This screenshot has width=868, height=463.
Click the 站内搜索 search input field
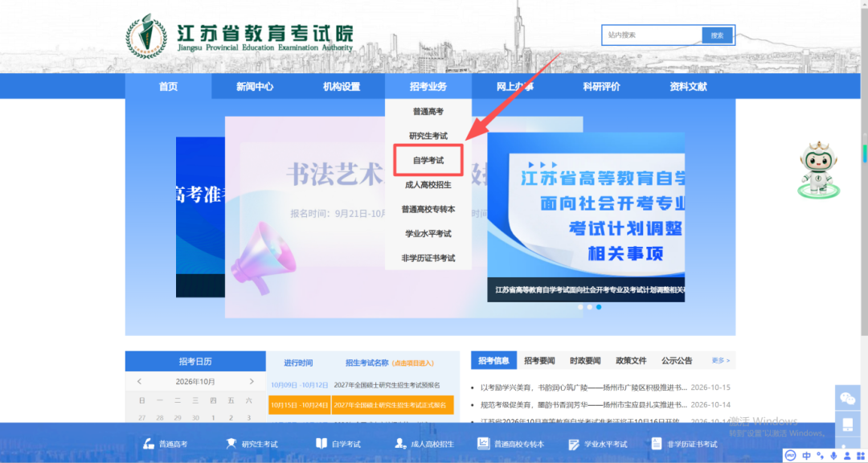[x=653, y=35]
